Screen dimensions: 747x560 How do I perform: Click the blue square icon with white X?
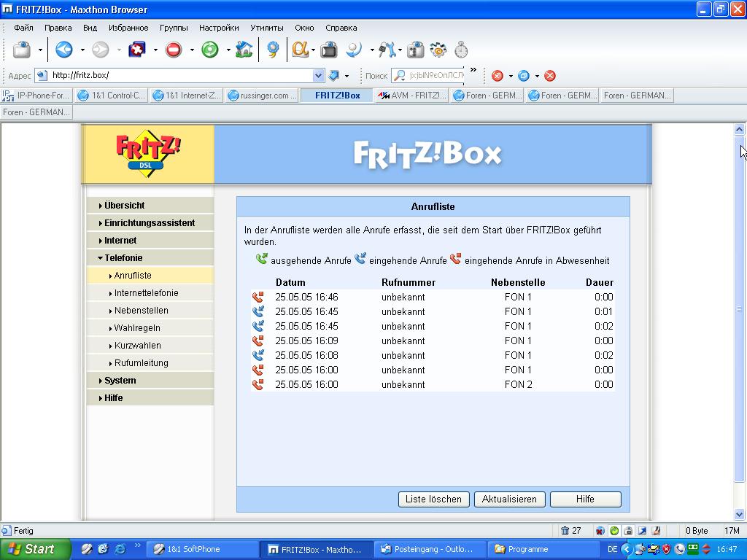137,50
